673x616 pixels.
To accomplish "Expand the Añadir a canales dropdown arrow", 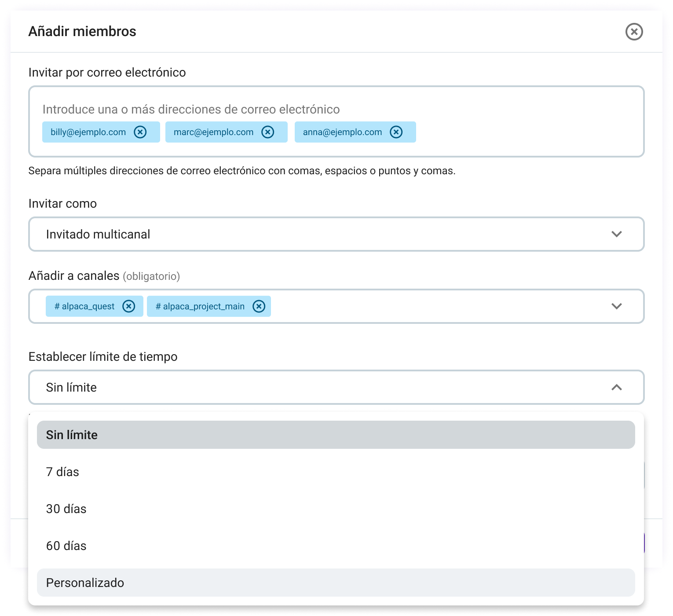I will (x=618, y=306).
